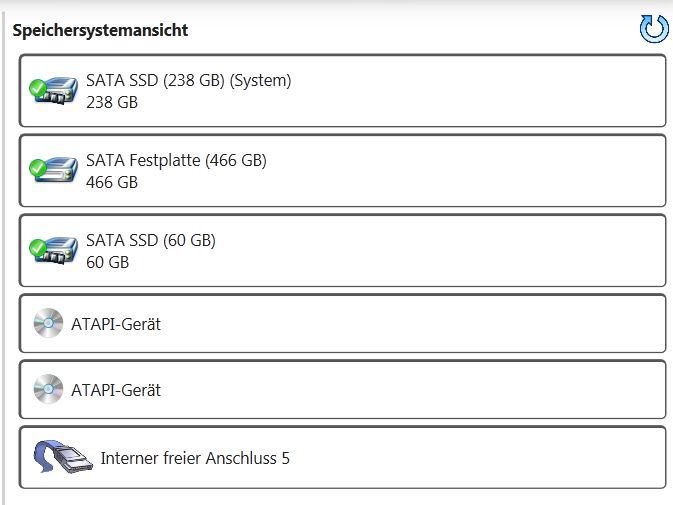Image resolution: width=673 pixels, height=505 pixels.
Task: Click green checkmark on 60 GB SSD
Action: 38,248
